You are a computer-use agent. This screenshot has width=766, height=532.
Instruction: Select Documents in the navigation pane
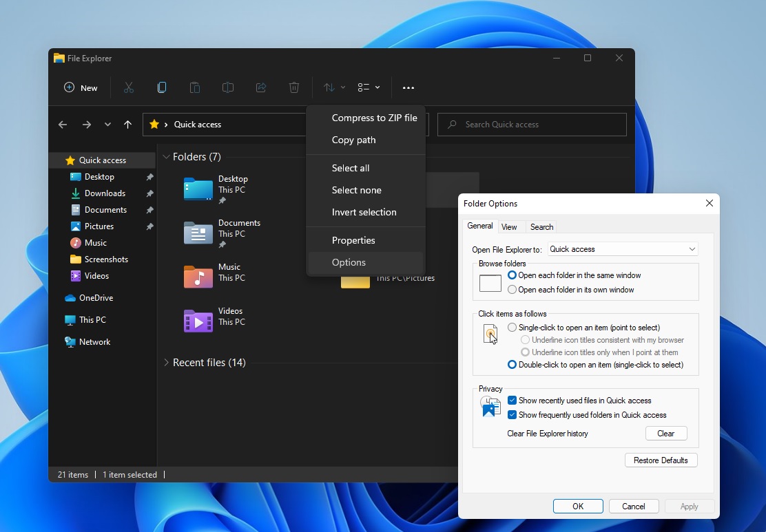click(103, 210)
